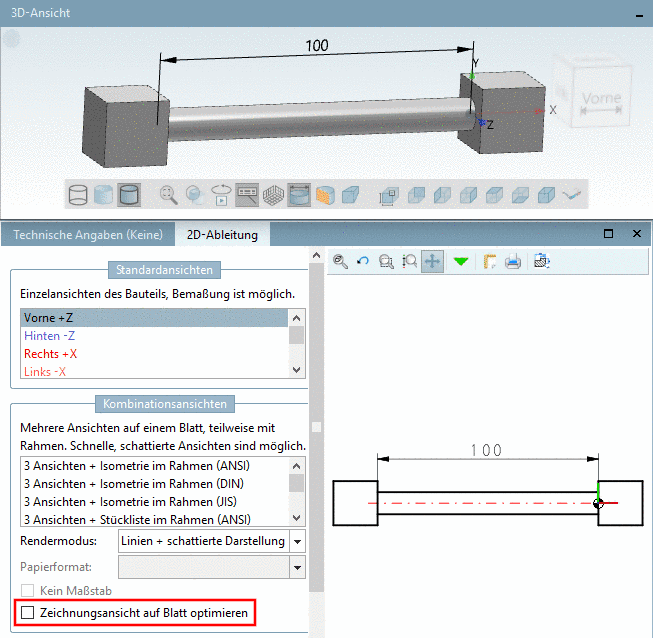This screenshot has height=638, width=653.
Task: Activate dynamic zoom in/out magnifier
Action: [x=409, y=262]
